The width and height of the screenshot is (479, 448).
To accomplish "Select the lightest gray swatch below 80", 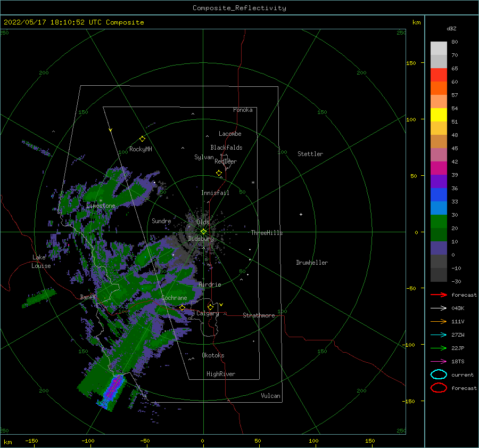I will coord(439,48).
